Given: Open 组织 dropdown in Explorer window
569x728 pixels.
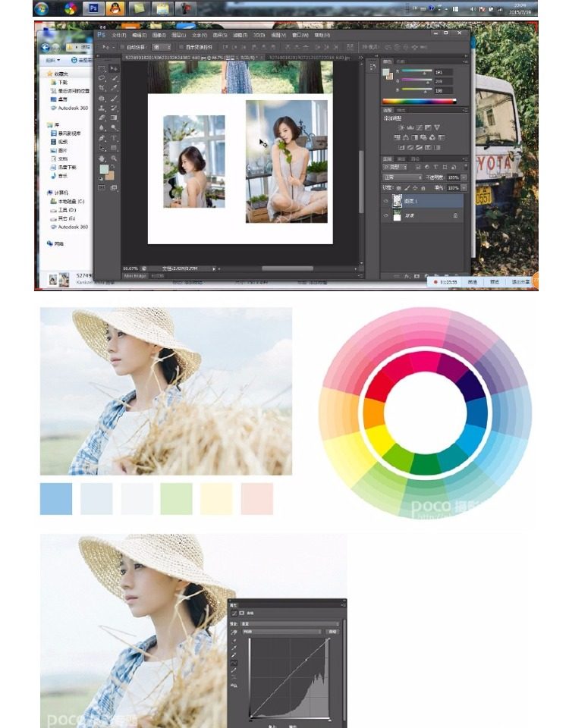Looking at the screenshot, I should 53,61.
